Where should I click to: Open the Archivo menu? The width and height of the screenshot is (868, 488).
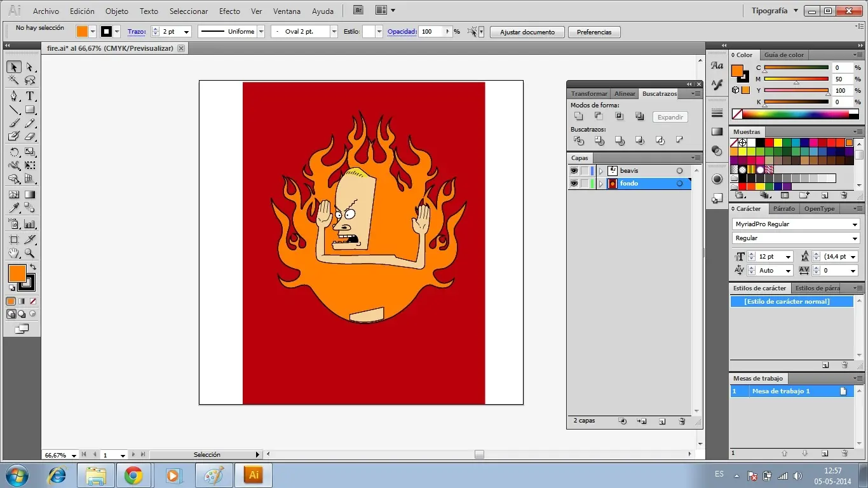[46, 11]
